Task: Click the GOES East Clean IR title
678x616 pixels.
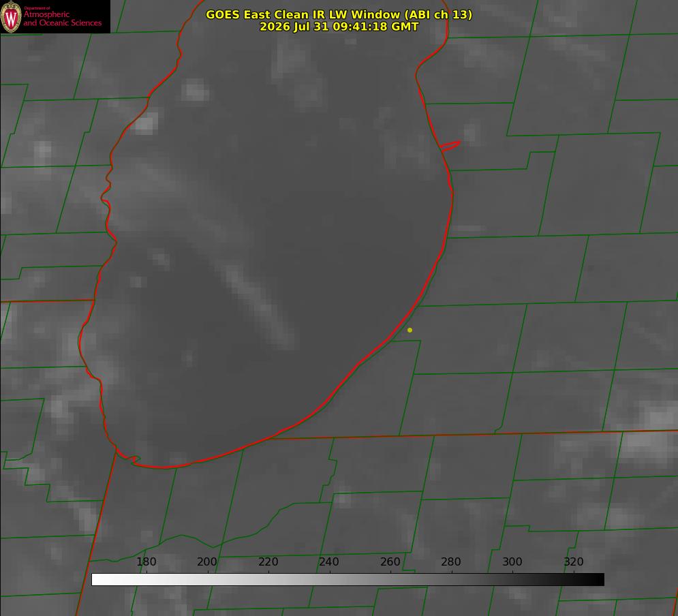Action: coord(339,14)
